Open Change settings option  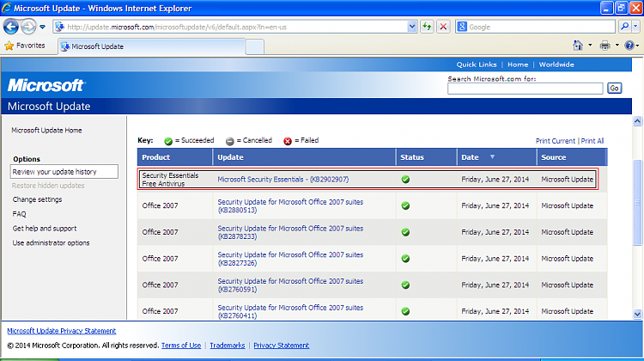click(x=38, y=199)
